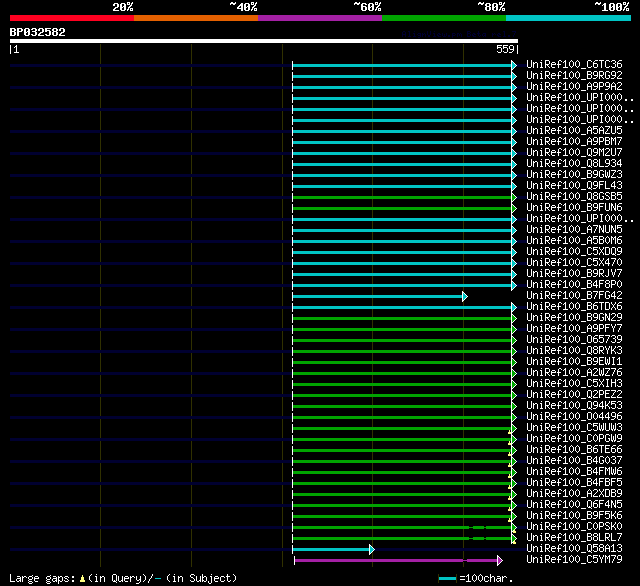Click the UniRef100_O04496 label
640x586 pixels.
pyautogui.click(x=574, y=417)
